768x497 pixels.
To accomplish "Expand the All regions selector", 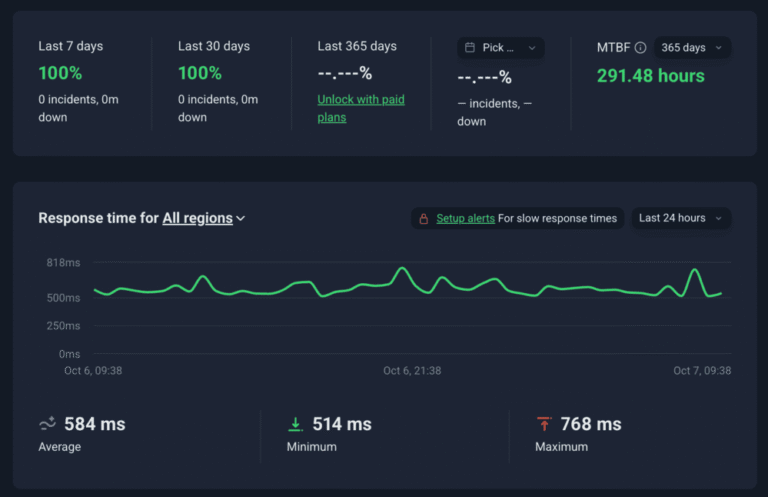I will pos(204,218).
